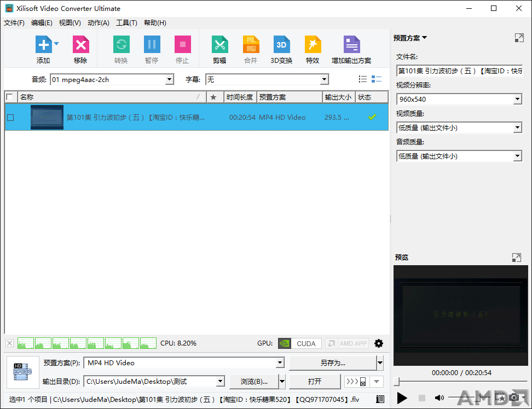Open the log icon in status bar
This screenshot has height=409, width=532.
[x=380, y=399]
